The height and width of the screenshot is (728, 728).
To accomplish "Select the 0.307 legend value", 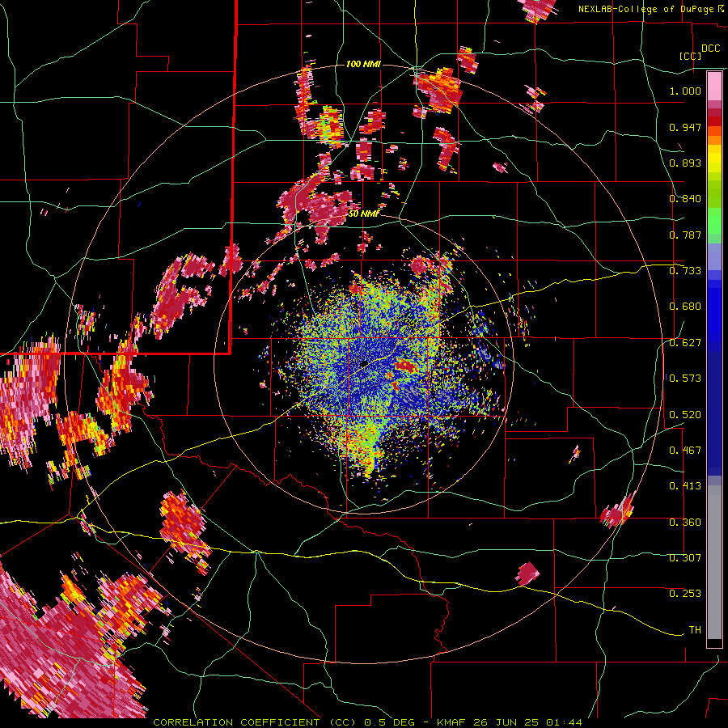I will (685, 557).
